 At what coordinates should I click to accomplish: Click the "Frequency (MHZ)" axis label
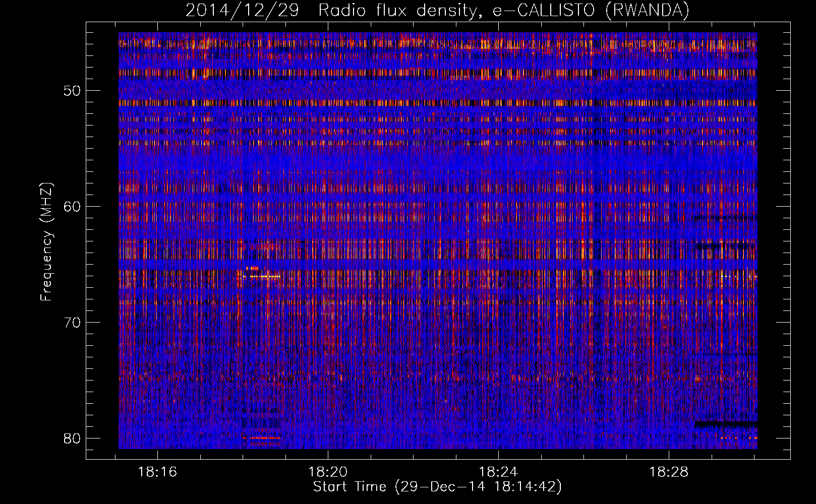46,242
